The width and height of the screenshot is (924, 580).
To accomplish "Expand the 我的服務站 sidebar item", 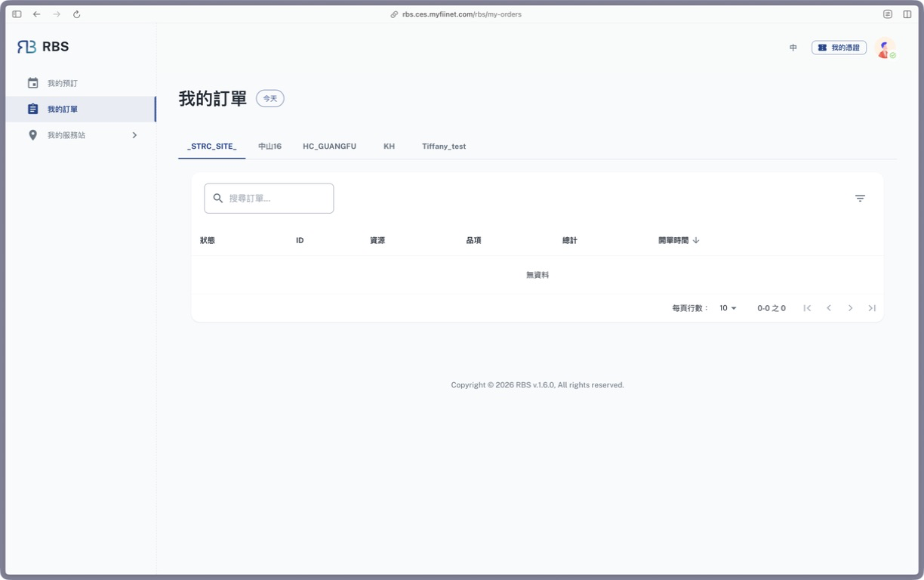I will point(81,135).
